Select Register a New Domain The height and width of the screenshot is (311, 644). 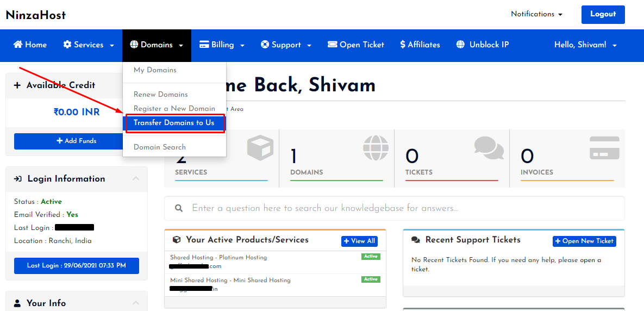point(174,108)
